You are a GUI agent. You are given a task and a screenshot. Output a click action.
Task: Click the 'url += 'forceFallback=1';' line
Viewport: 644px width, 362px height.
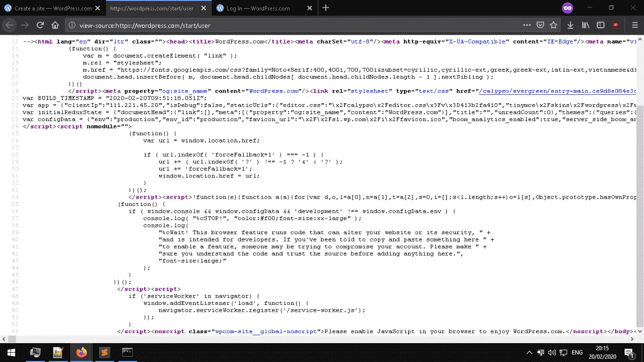[x=205, y=169]
